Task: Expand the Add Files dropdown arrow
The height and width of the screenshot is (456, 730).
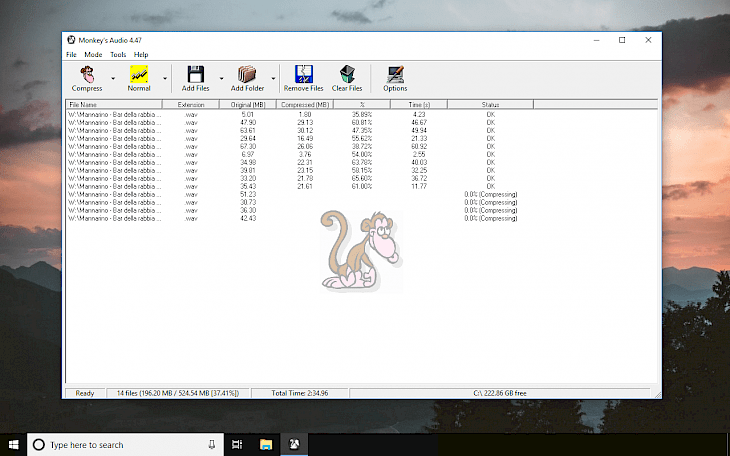Action: point(221,78)
